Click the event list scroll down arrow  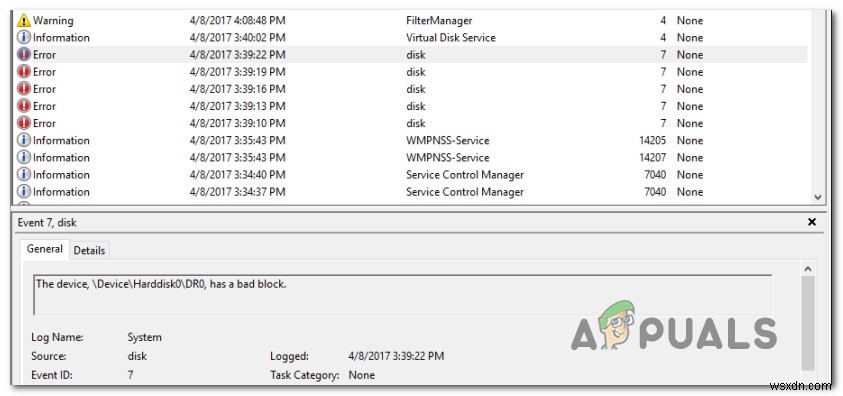click(818, 197)
